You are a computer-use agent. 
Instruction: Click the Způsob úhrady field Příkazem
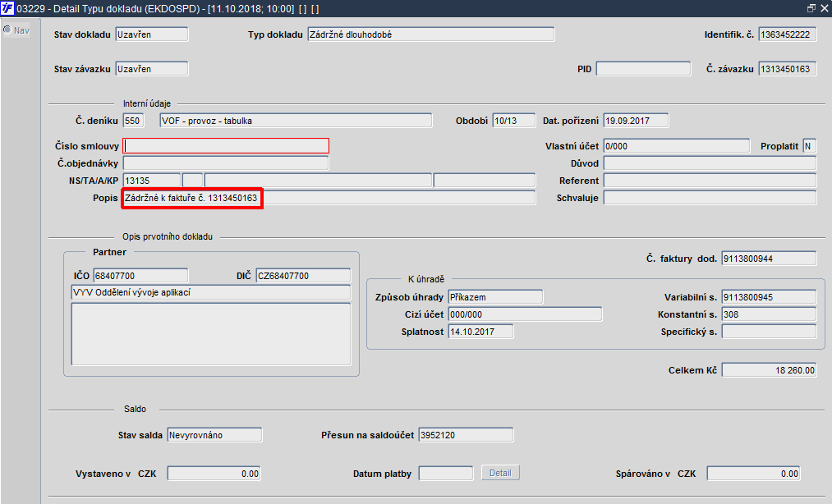[495, 297]
